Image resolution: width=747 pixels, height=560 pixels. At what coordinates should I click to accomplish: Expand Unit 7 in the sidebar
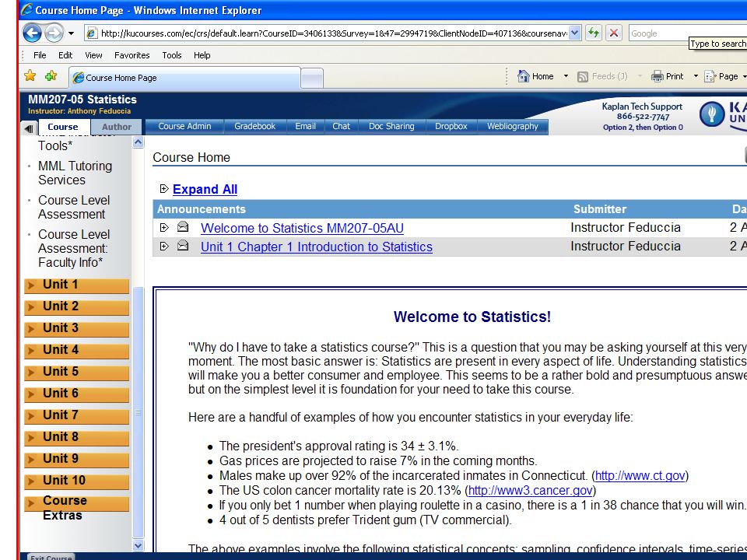[x=77, y=415]
